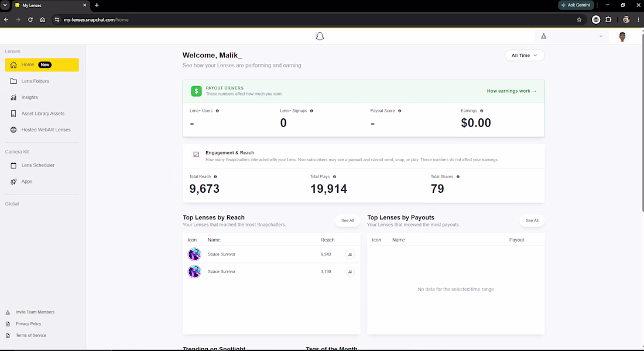The width and height of the screenshot is (644, 351).
Task: Click insights button for 3,130 reach row
Action: [350, 272]
